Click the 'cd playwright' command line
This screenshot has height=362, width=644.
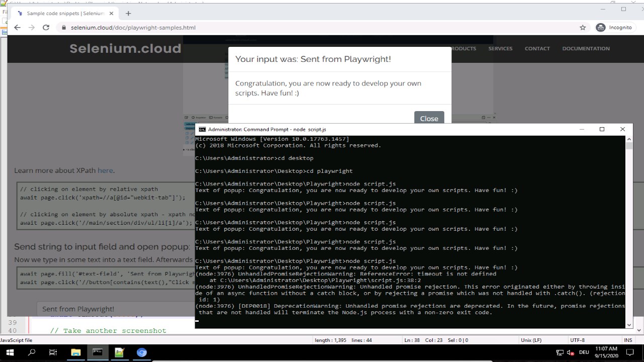click(x=274, y=171)
